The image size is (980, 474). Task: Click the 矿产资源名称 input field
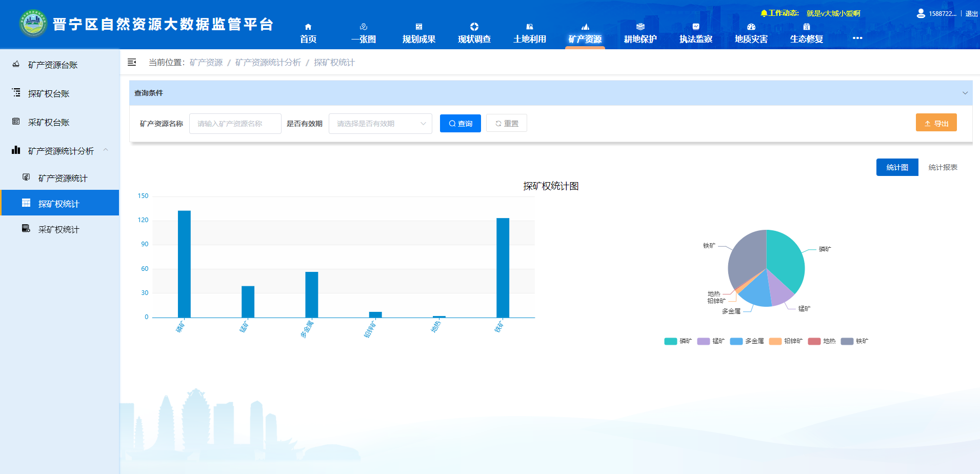click(235, 124)
